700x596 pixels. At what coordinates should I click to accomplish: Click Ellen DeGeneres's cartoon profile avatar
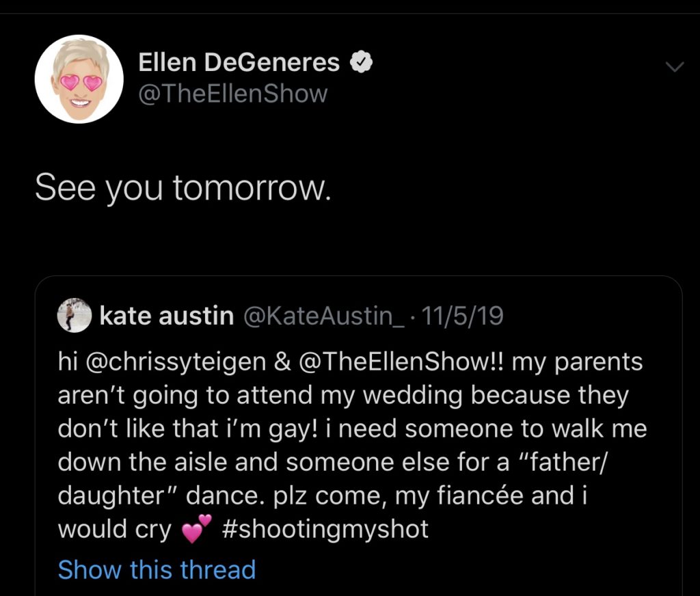coord(79,79)
